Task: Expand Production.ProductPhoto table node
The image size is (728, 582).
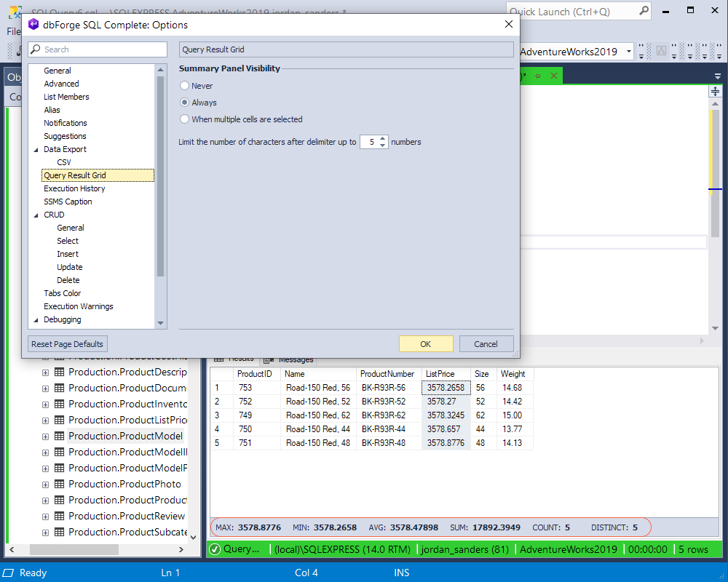Action: [45, 485]
